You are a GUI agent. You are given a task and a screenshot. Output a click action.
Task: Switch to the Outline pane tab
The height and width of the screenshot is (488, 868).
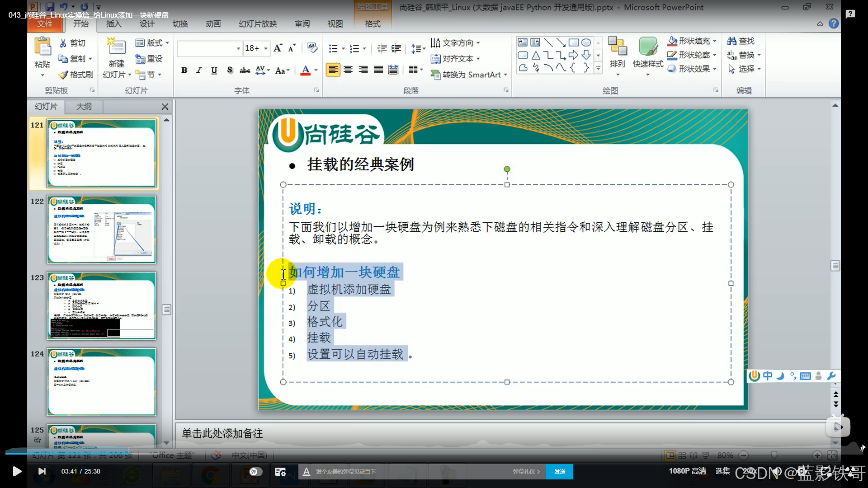click(x=84, y=106)
